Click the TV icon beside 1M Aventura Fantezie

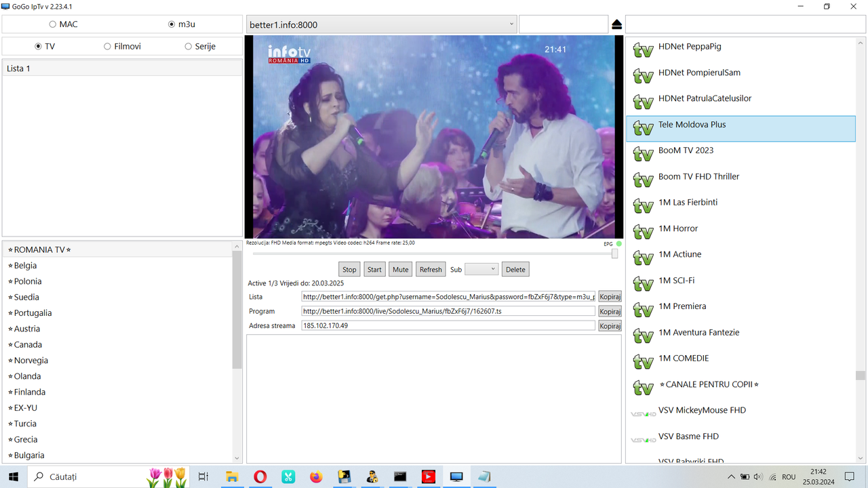[x=643, y=336]
